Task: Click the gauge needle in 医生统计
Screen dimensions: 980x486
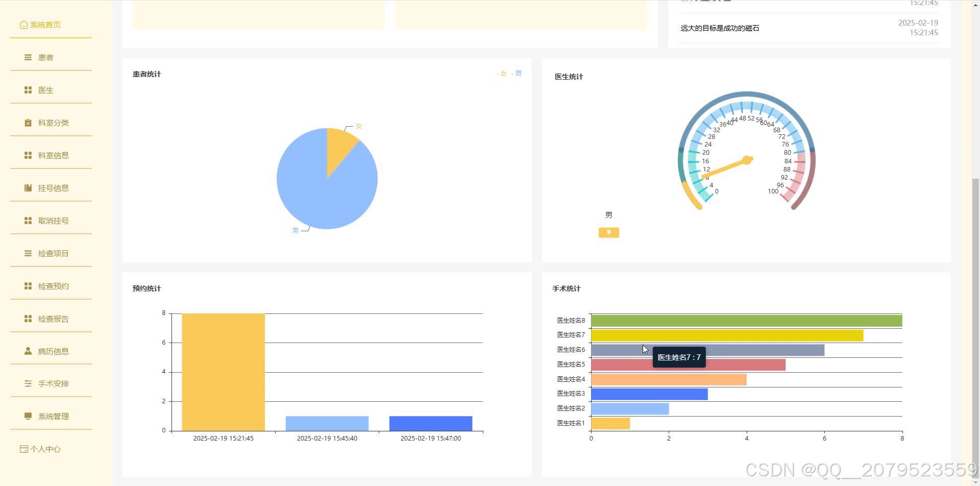Action: [727, 168]
